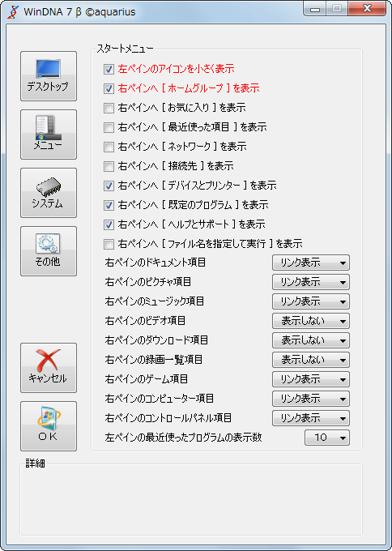Close the WinDNA window
392x551 pixels.
click(x=366, y=10)
